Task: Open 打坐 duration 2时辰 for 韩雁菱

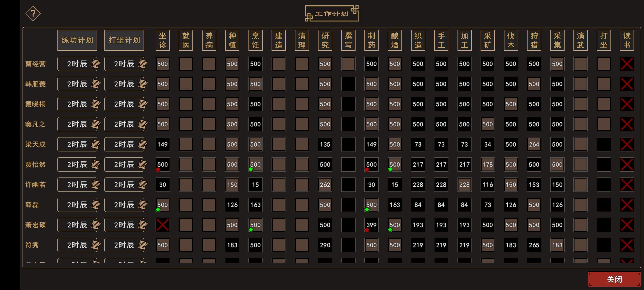Action: [x=124, y=84]
